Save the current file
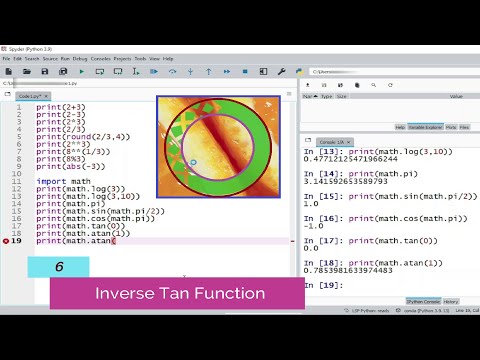480x360 pixels. 45,71
